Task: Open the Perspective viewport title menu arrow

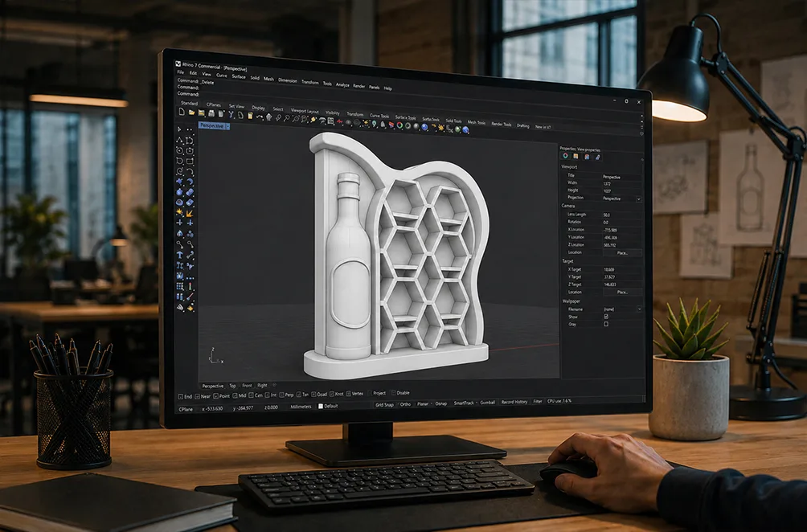Action: tap(228, 126)
